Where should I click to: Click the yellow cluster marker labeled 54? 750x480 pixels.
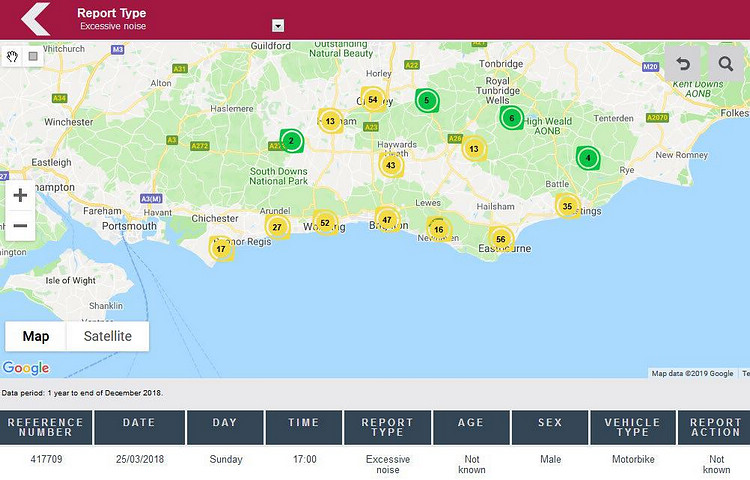coord(373,100)
